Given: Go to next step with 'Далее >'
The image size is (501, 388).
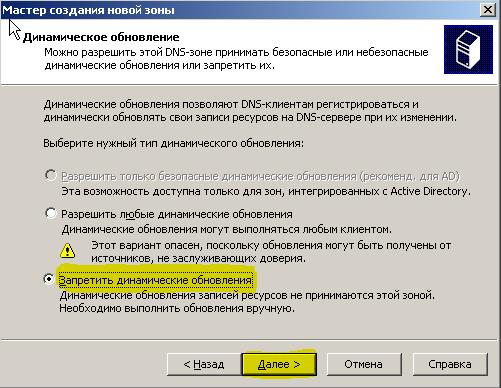Looking at the screenshot, I should point(279,364).
